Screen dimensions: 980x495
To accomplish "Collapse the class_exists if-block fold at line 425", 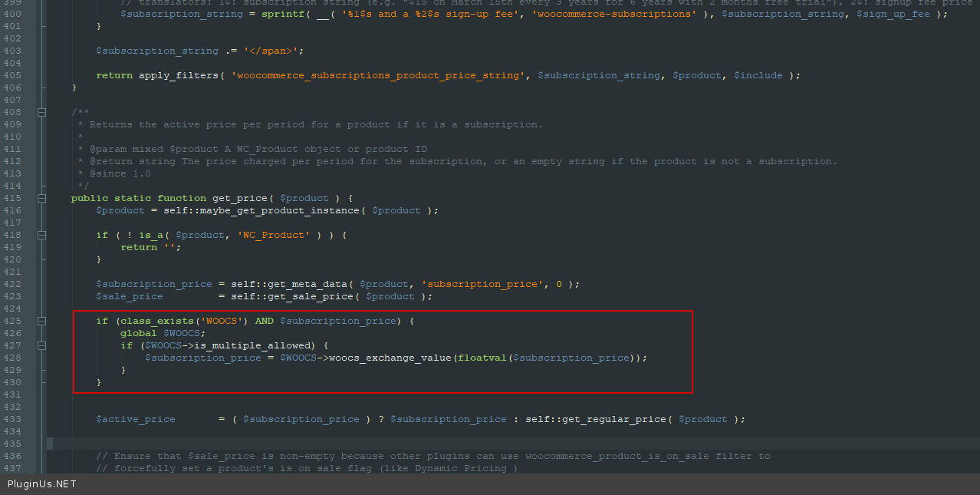I will point(41,321).
